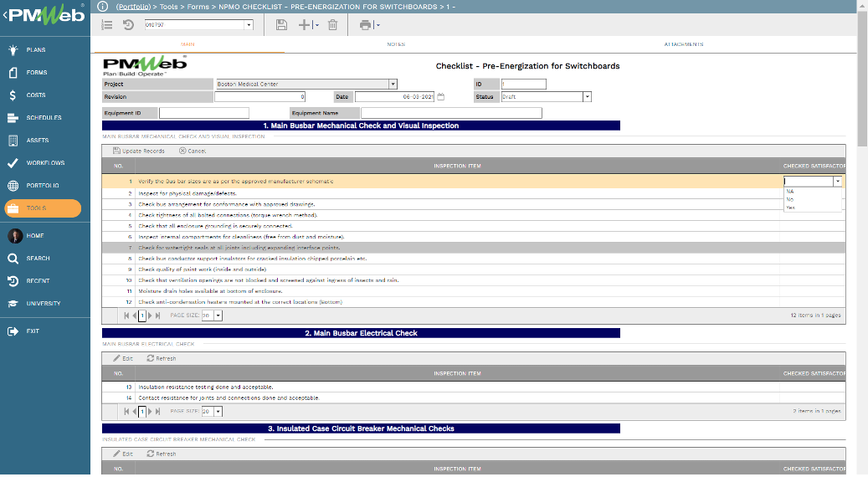Screen dimensions: 868x477
Task: Open the Portfolio globe icon
Action: click(13, 186)
